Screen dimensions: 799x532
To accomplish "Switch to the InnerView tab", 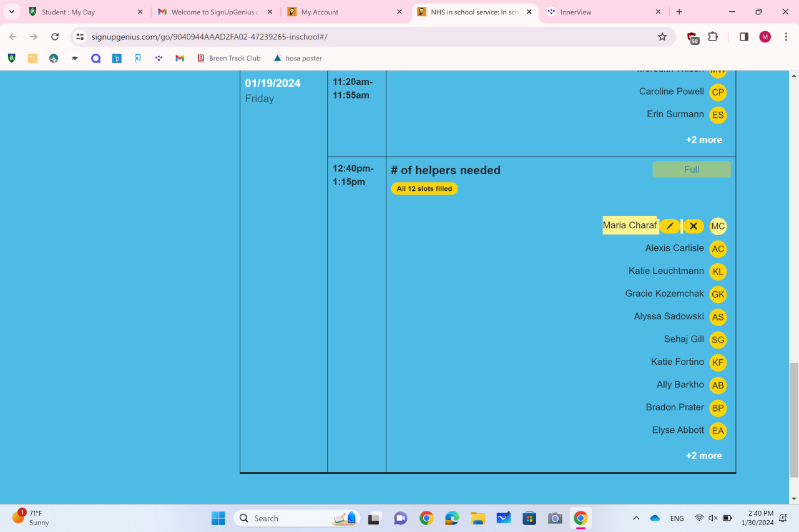I will 604,12.
